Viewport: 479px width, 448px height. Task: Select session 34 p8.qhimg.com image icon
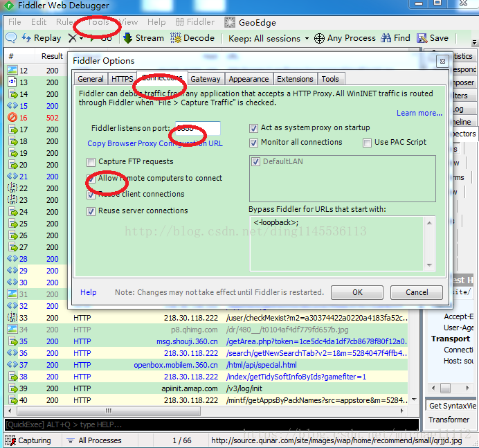[12, 330]
